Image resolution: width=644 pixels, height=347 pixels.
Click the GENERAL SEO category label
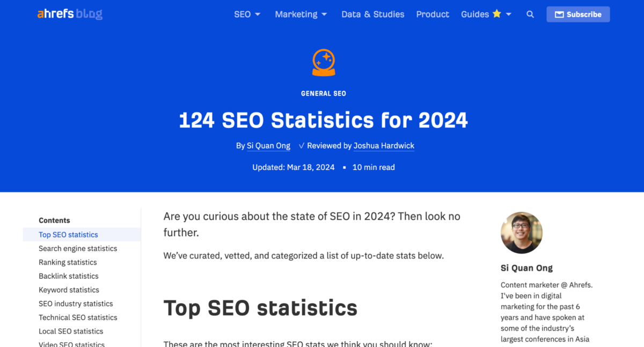pos(324,93)
